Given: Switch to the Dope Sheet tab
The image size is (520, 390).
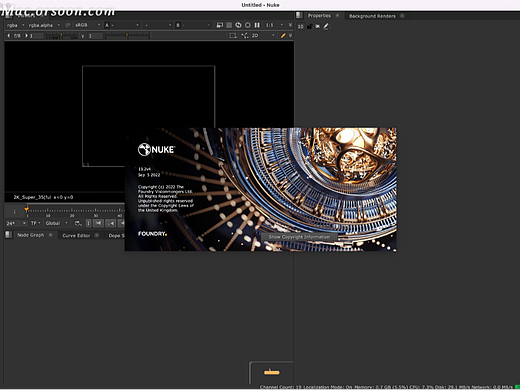Looking at the screenshot, I should [116, 235].
